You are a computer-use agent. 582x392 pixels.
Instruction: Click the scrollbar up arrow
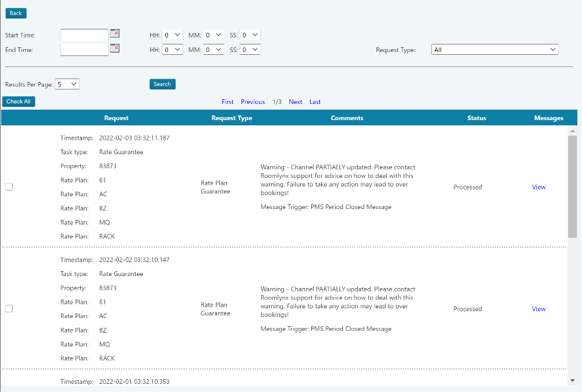(x=572, y=130)
